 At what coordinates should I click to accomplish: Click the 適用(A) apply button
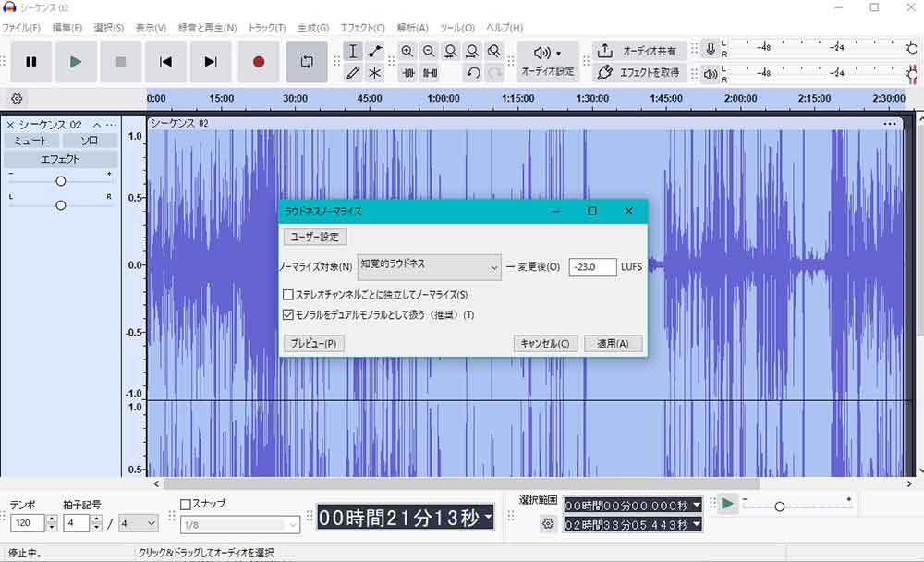tap(613, 344)
